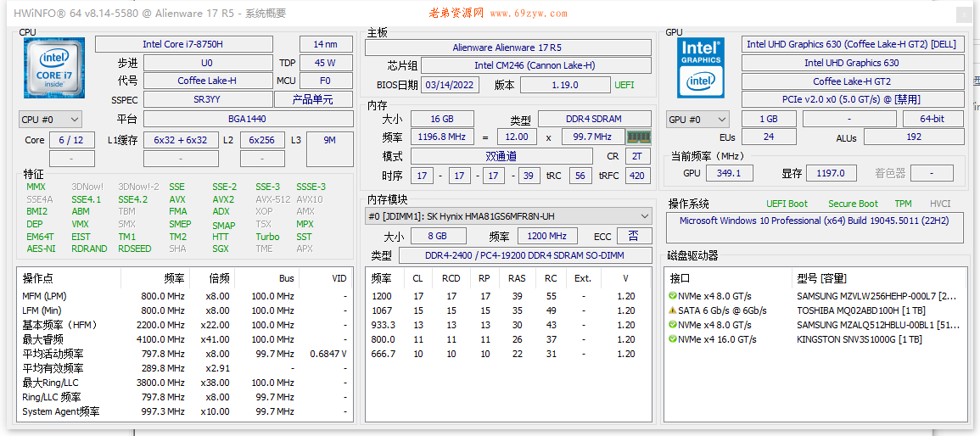Click the DDR4-2400 / PC4-19200 type field
The height and width of the screenshot is (436, 980).
click(525, 254)
